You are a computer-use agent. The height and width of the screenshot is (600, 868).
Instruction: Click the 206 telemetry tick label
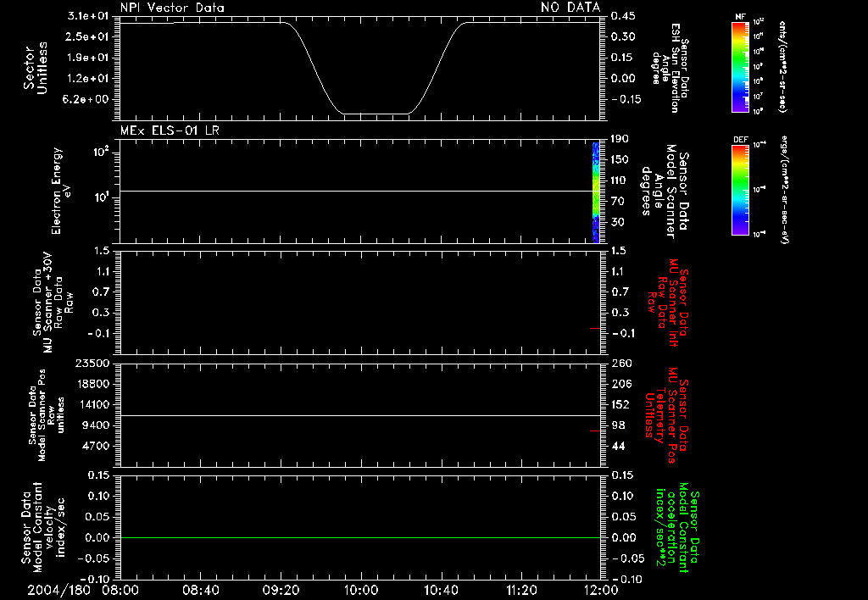(x=622, y=384)
